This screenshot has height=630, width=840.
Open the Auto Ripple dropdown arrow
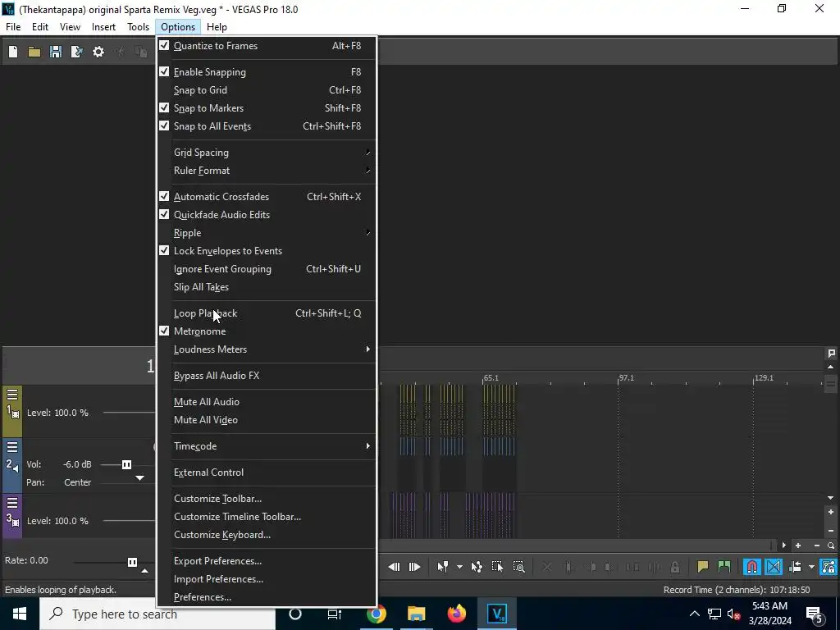click(811, 567)
